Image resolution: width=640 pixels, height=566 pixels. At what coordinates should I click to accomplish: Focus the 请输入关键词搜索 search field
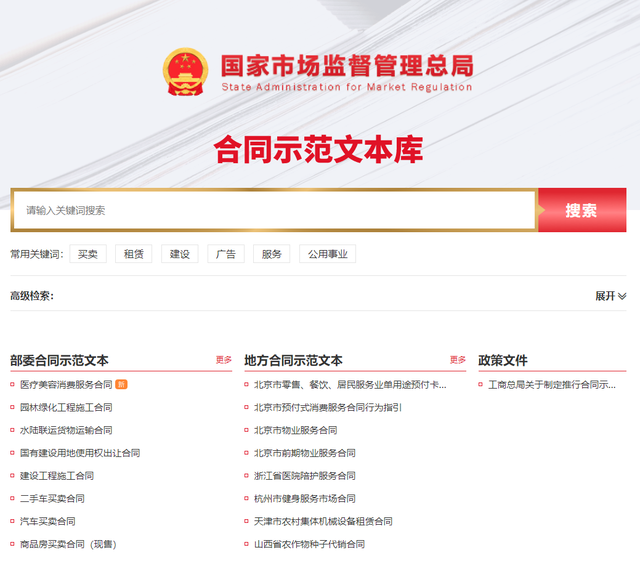(x=274, y=210)
